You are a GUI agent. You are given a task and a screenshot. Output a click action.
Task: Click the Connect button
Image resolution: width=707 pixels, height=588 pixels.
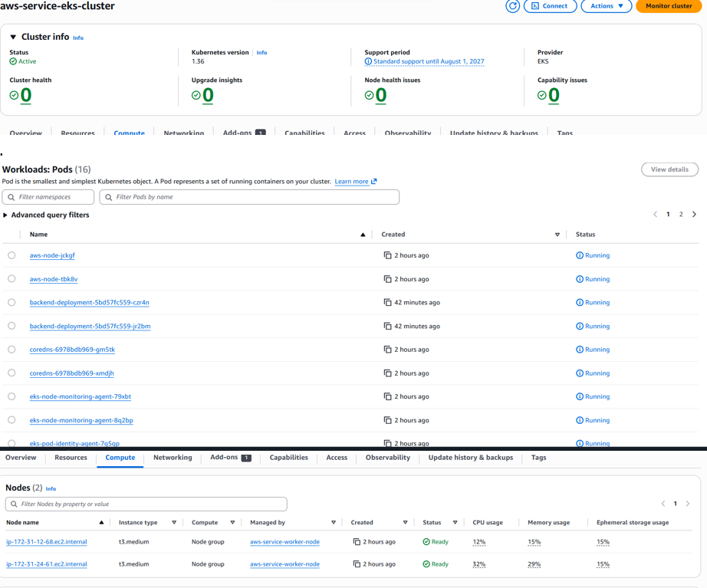pos(550,6)
